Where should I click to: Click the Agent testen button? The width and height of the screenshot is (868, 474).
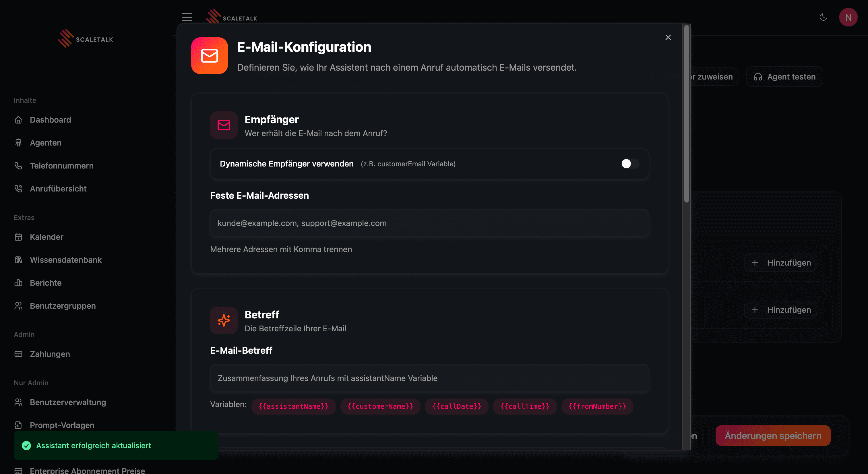pyautogui.click(x=784, y=77)
